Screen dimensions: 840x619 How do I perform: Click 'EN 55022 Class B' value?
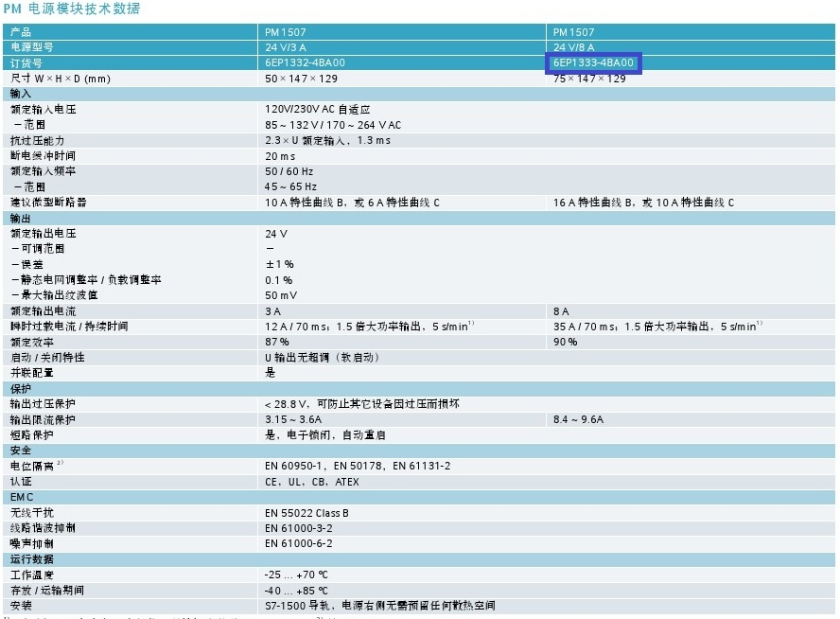pos(306,513)
